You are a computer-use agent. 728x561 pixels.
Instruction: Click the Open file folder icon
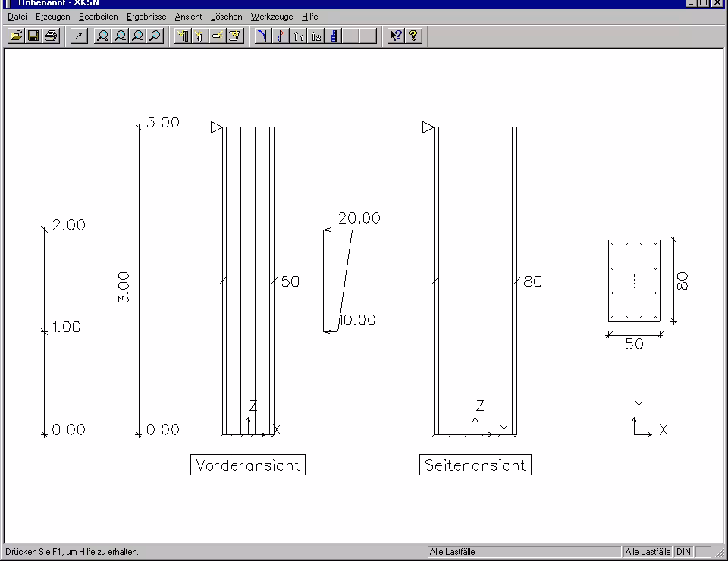(16, 36)
